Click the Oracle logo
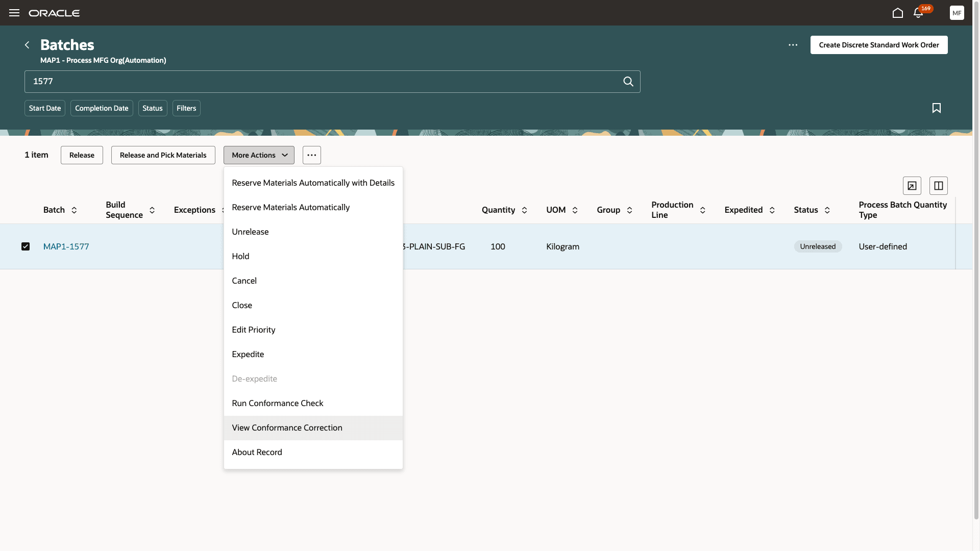Viewport: 980px width, 551px height. pyautogui.click(x=54, y=13)
